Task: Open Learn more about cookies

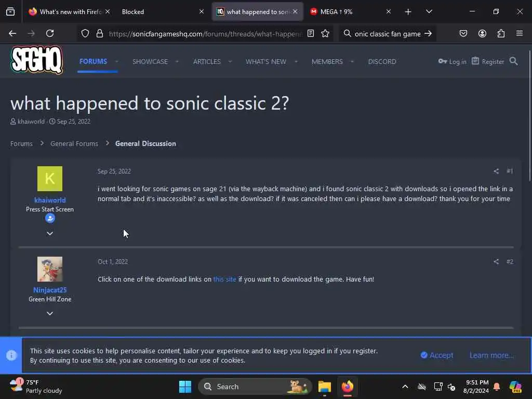Action: point(491,355)
